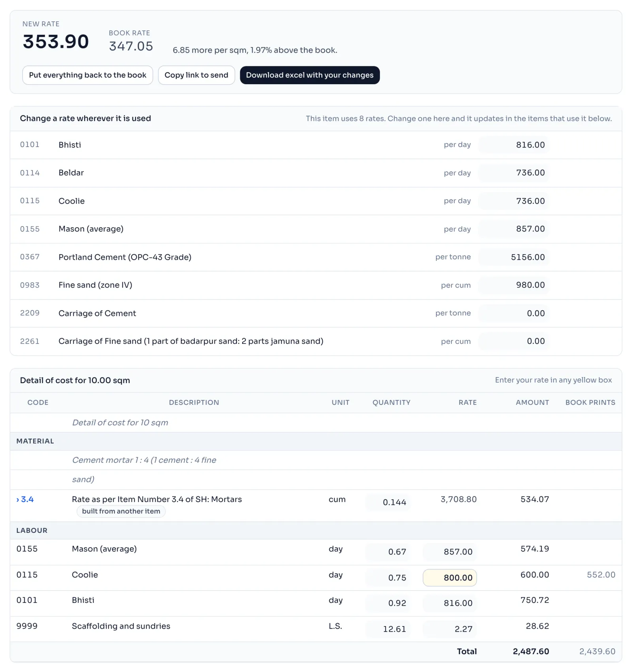Edit Scaffolding and sundries rate 2.27
This screenshot has height=672, width=632.
coord(450,629)
